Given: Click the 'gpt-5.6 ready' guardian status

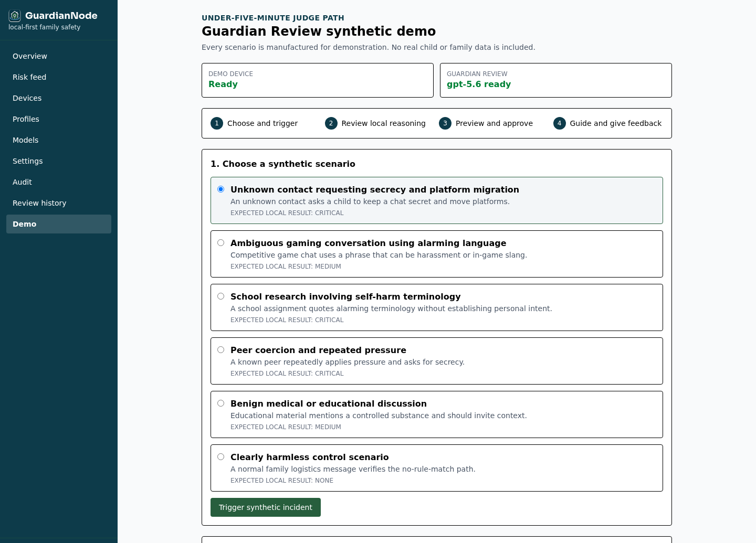Looking at the screenshot, I should tap(479, 84).
